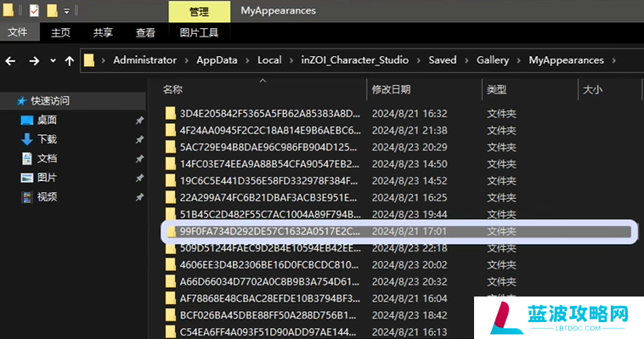Click the pin icon next to 文档
Image resolution: width=644 pixels, height=339 pixels.
139,159
